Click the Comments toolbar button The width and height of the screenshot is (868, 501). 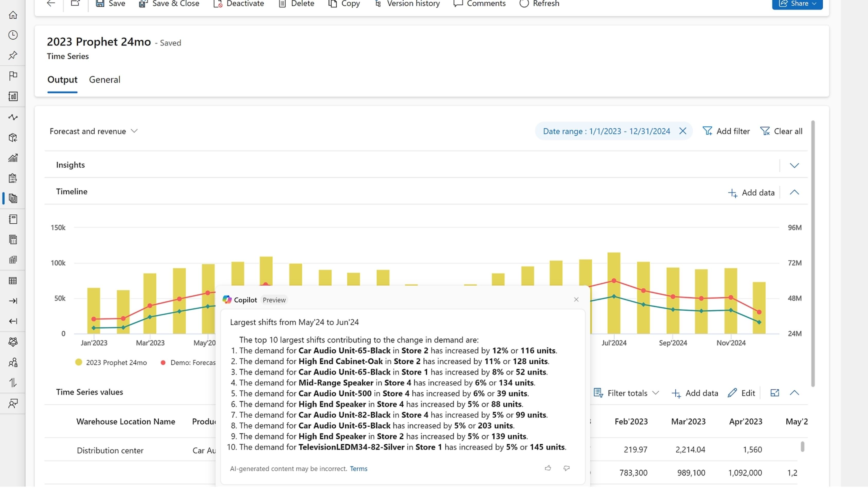[x=479, y=4]
